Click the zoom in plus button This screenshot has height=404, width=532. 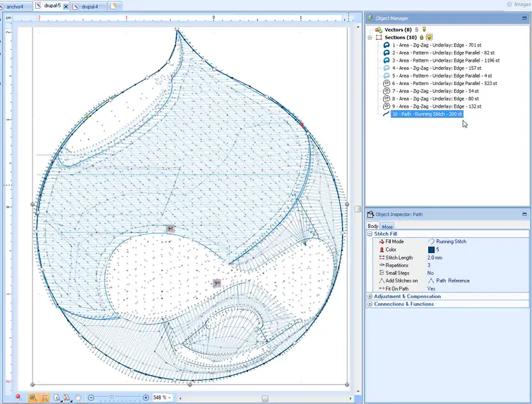pos(146,397)
